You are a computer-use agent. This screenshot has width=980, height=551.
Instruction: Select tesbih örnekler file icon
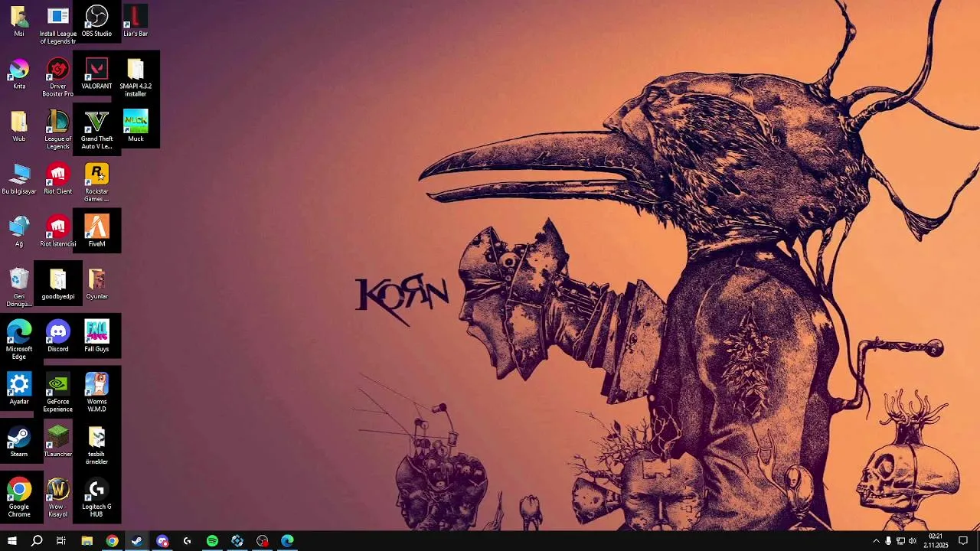tap(96, 446)
